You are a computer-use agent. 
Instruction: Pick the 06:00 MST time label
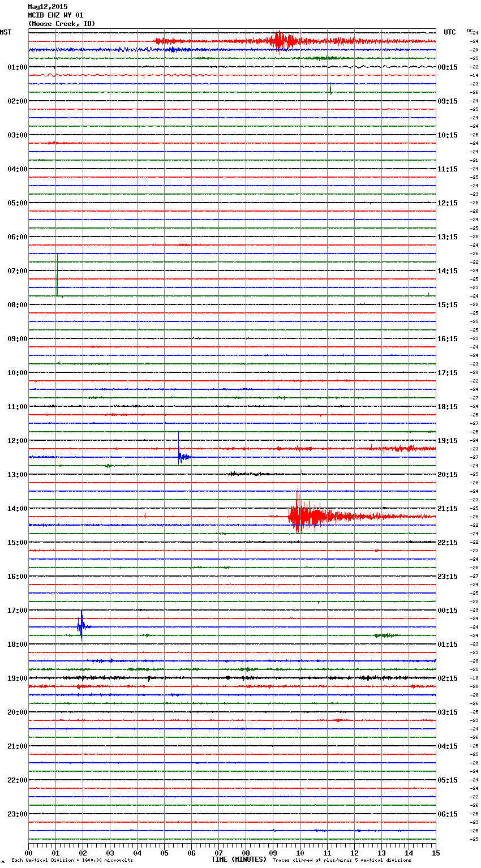(x=18, y=237)
